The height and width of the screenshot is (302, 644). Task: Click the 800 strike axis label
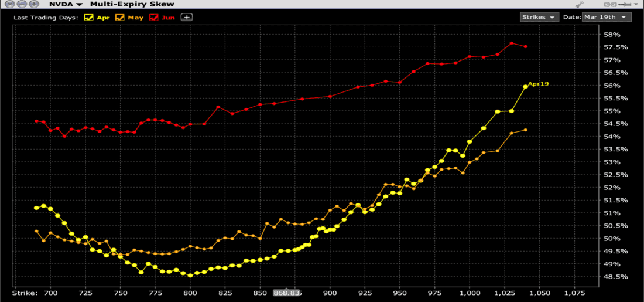(190, 293)
